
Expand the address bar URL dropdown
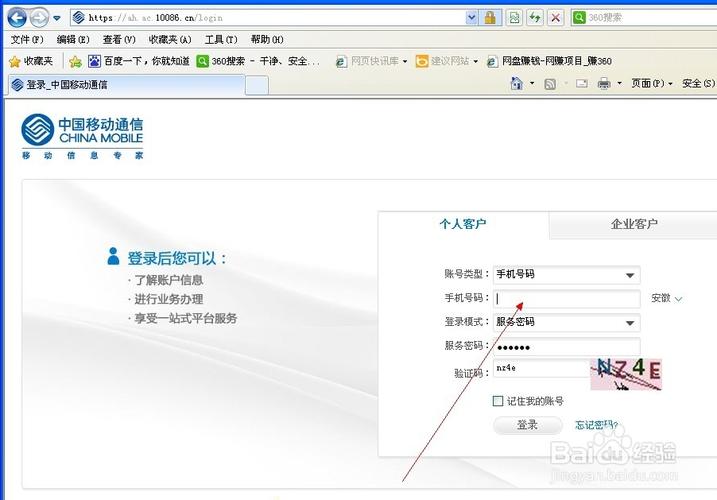click(471, 18)
